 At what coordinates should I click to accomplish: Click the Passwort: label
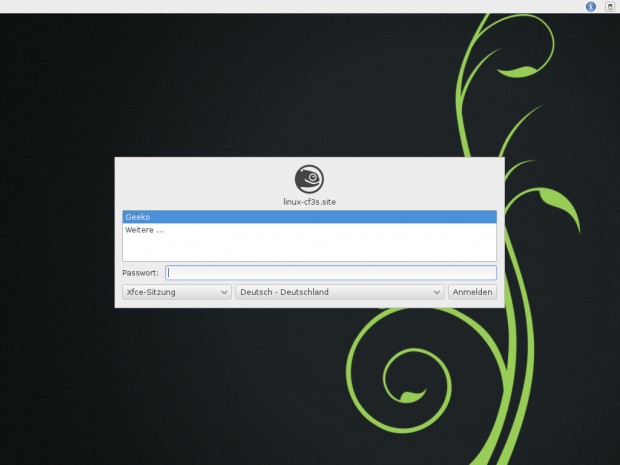click(140, 273)
